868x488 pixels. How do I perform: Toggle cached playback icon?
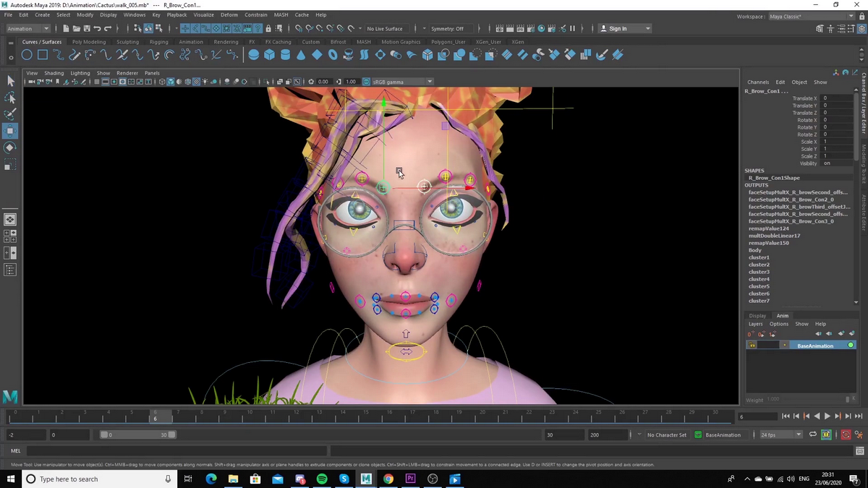coord(826,435)
